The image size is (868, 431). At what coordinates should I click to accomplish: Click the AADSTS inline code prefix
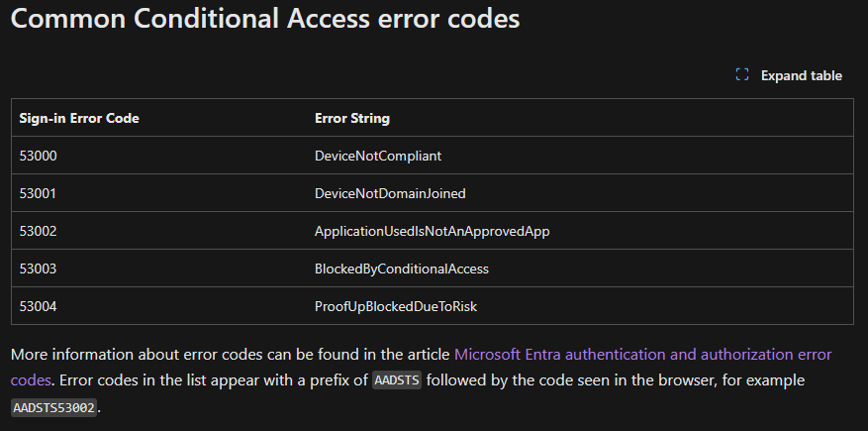coord(397,381)
